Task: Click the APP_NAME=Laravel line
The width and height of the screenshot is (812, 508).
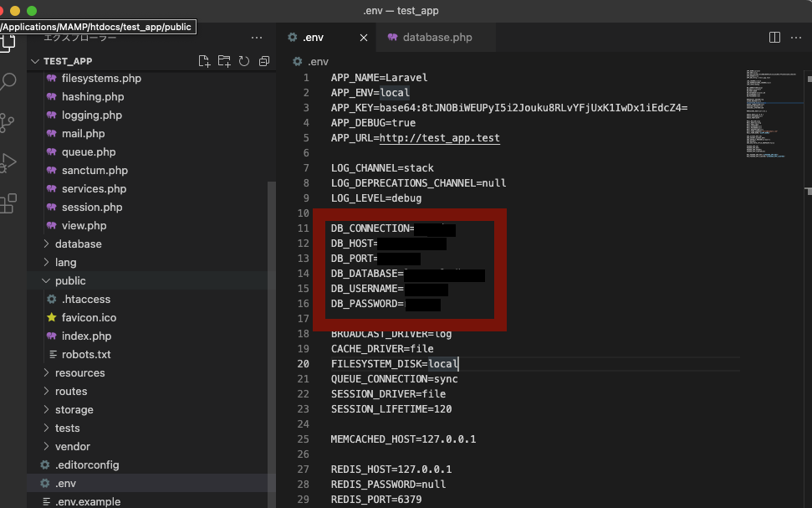Action: pos(379,78)
